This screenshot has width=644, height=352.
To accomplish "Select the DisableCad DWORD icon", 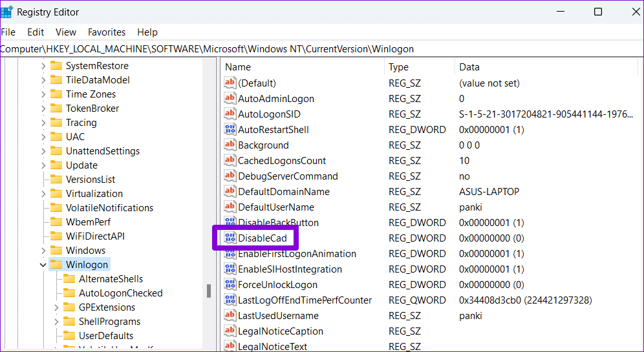I will (x=230, y=238).
